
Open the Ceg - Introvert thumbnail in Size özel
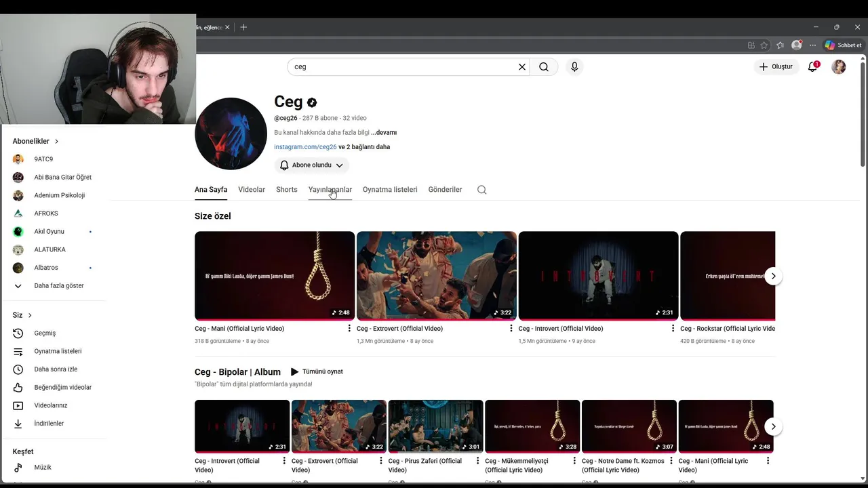(x=598, y=276)
